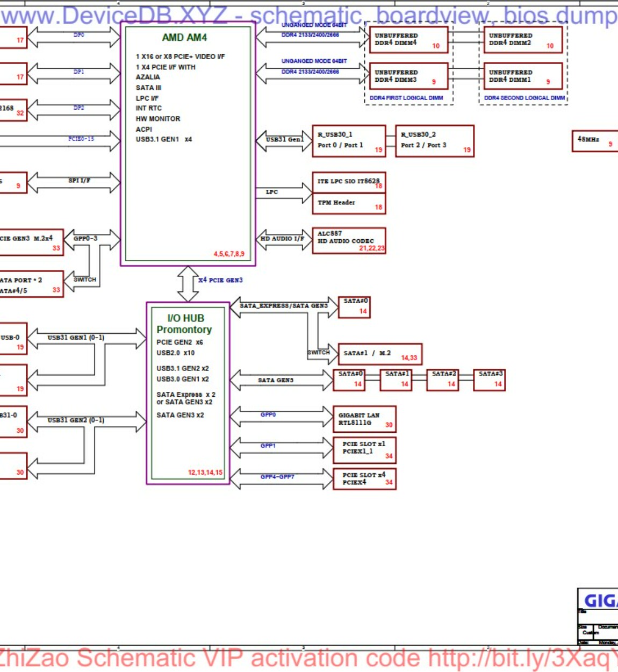Open the 'SATA#1 / M.2' block
This screenshot has width=618, height=672.
coord(380,354)
